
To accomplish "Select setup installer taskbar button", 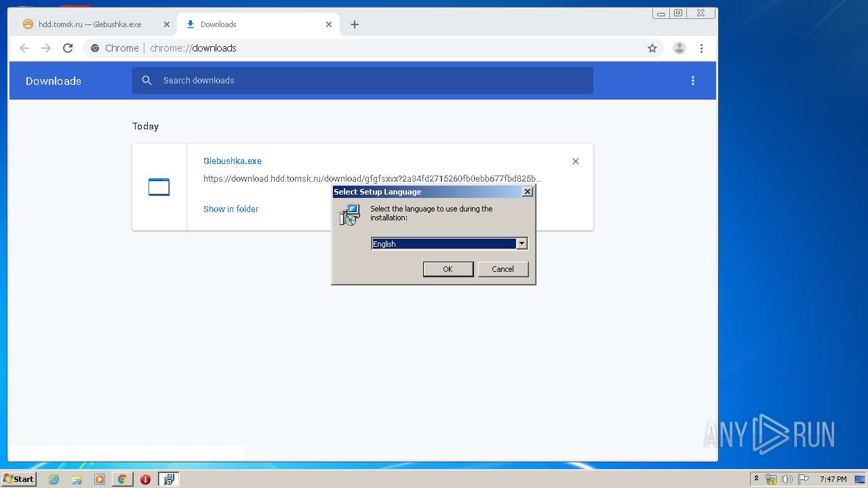I will click(168, 479).
